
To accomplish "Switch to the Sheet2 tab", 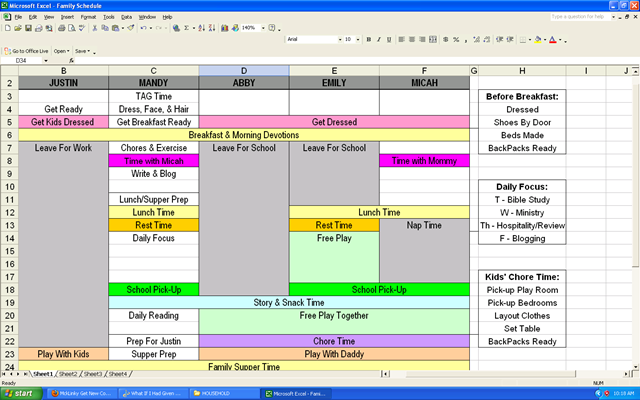I will [x=68, y=374].
